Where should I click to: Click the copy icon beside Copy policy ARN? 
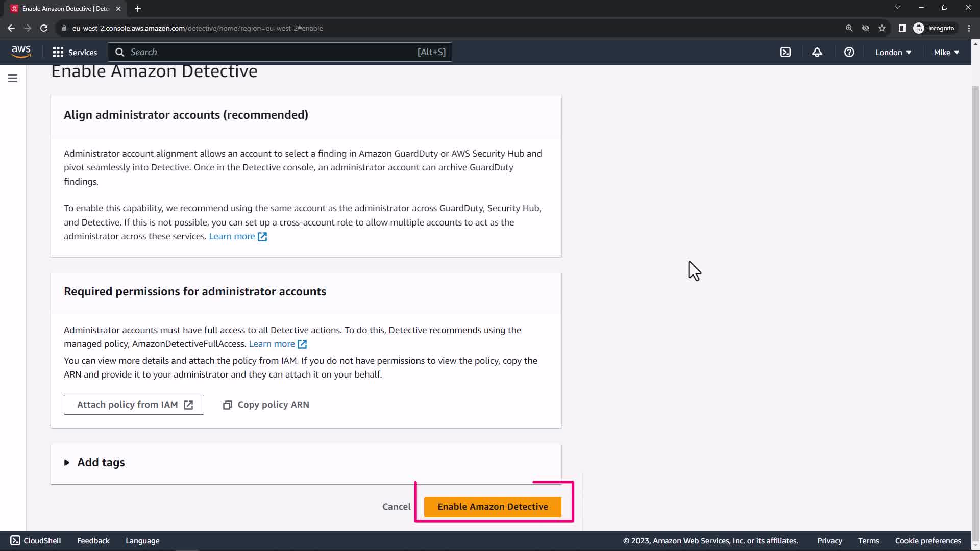click(x=228, y=405)
